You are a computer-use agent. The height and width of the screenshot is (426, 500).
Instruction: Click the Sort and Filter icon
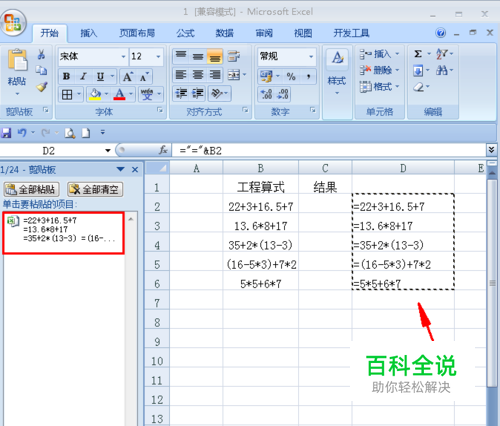click(x=442, y=54)
